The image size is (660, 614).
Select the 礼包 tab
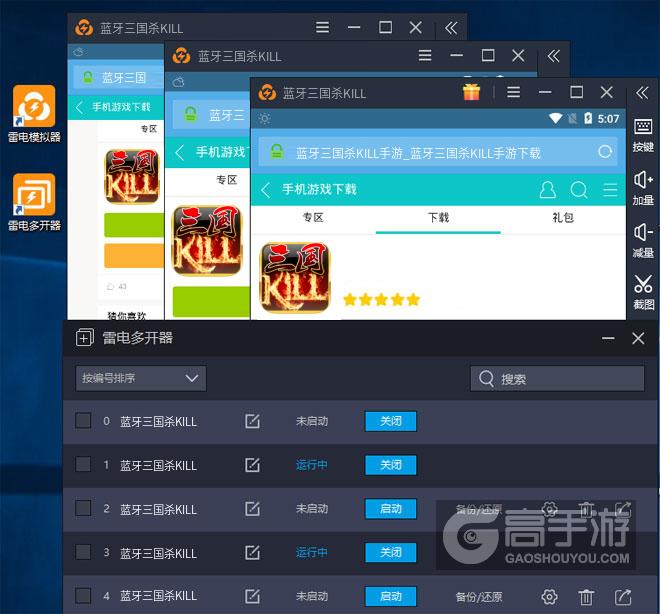[563, 218]
